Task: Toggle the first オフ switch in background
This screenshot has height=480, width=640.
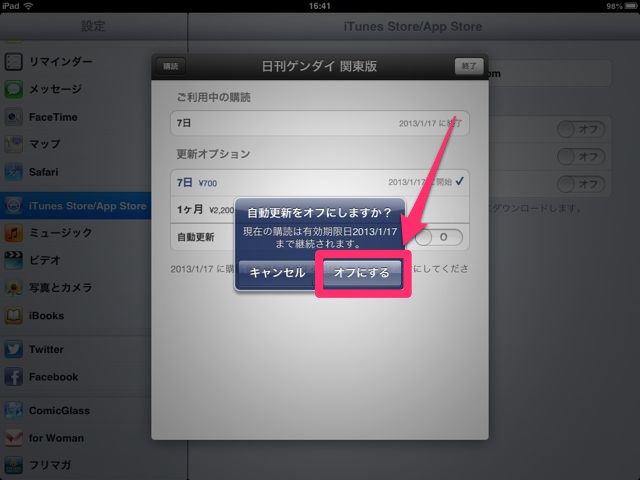Action: [x=581, y=130]
